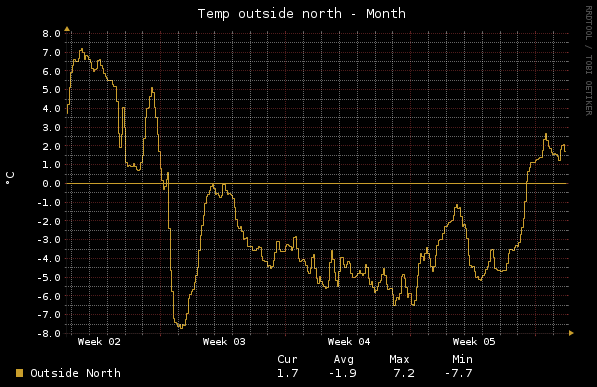Click the 3.0 y-axis tick label
Image resolution: width=597 pixels, height=387 pixels.
pyautogui.click(x=51, y=128)
